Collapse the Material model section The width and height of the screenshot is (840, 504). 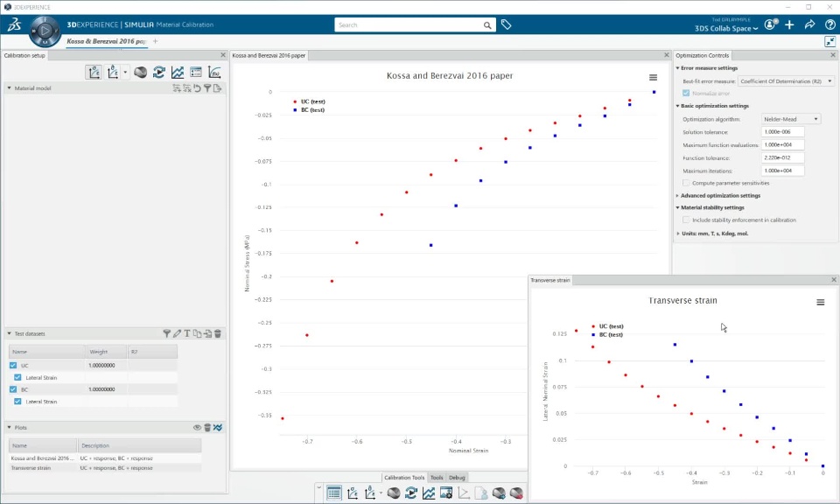9,87
